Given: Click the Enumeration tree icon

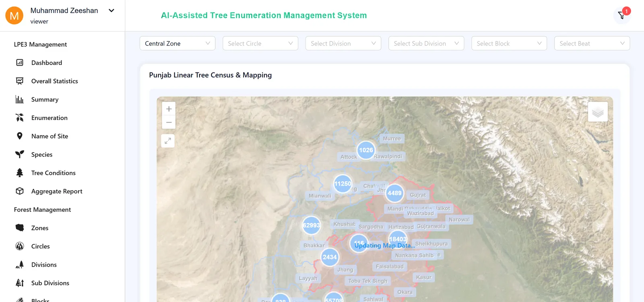Looking at the screenshot, I should [x=20, y=118].
